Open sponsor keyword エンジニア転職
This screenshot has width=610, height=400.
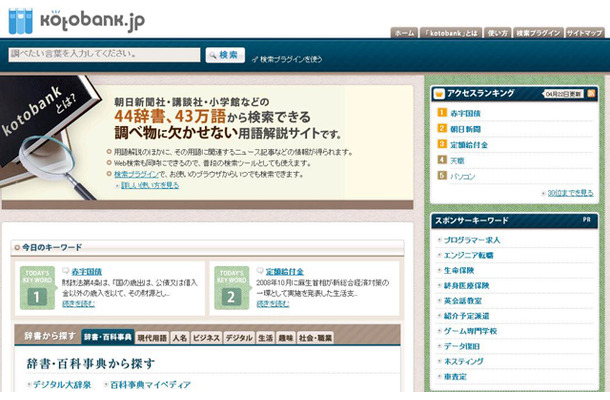(468, 255)
